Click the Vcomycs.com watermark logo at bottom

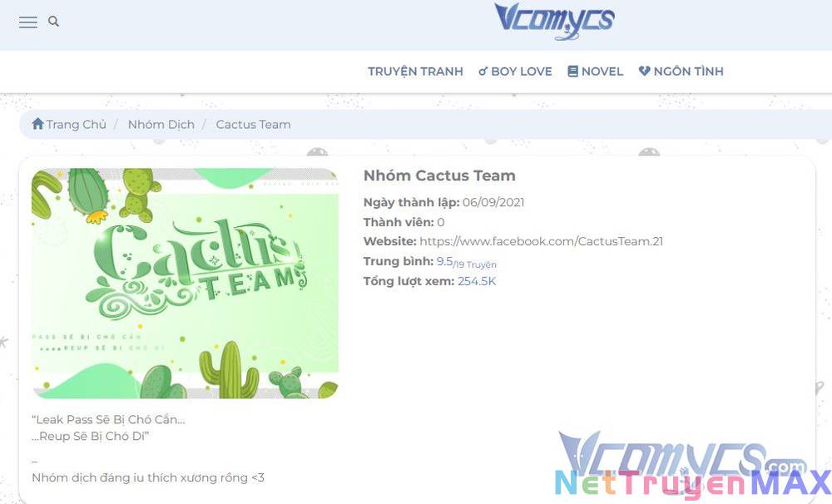click(678, 454)
